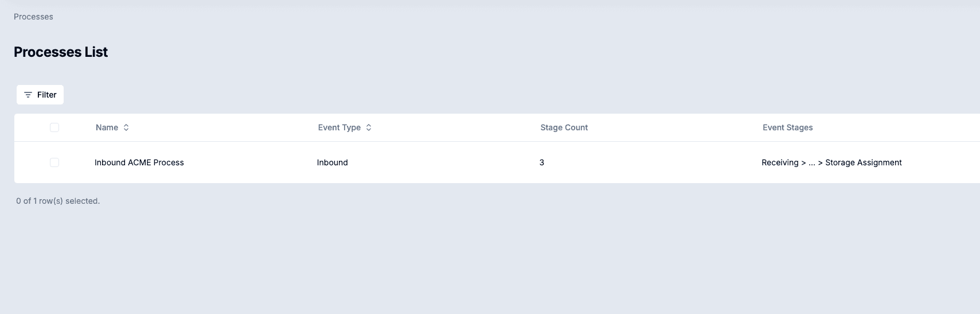
Task: Click the Storage Assignment stage text
Action: (x=864, y=162)
